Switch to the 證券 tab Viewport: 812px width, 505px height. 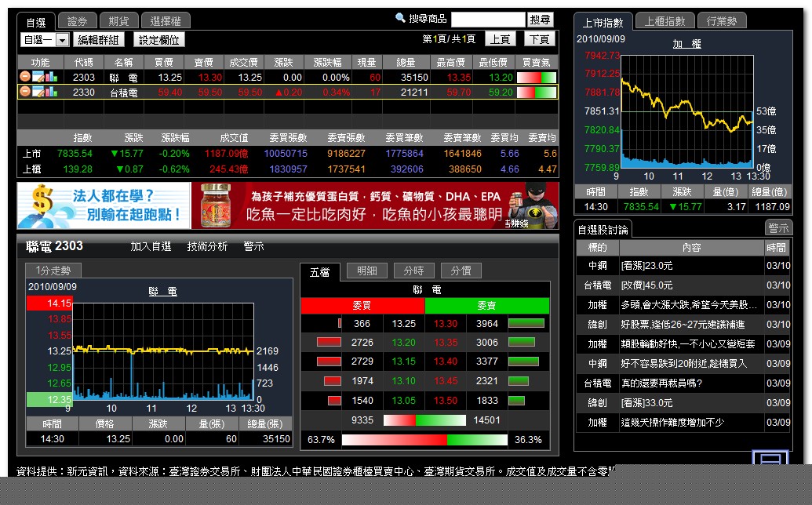(78, 21)
